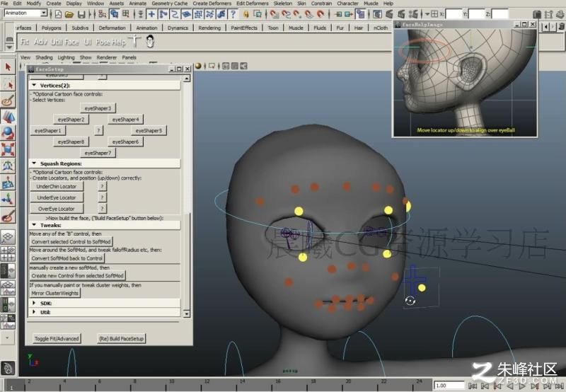The width and height of the screenshot is (566, 392).
Task: Switch to the Polygons shelf tab
Action: pyautogui.click(x=51, y=28)
